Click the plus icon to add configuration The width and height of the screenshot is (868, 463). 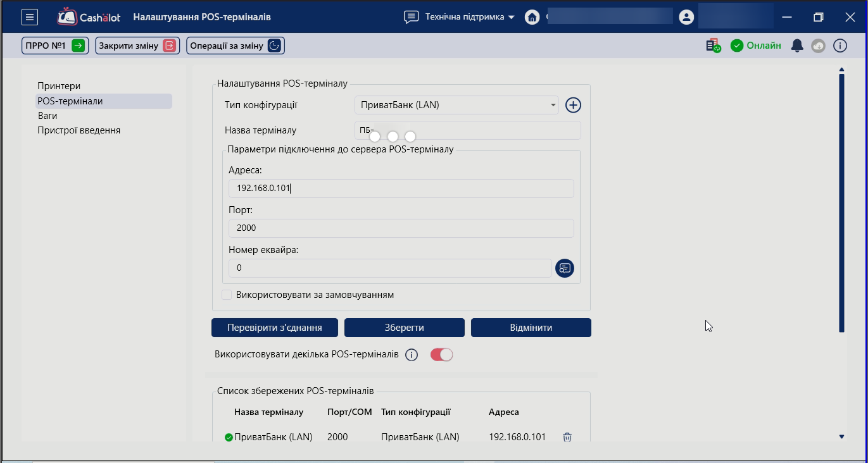pyautogui.click(x=573, y=105)
